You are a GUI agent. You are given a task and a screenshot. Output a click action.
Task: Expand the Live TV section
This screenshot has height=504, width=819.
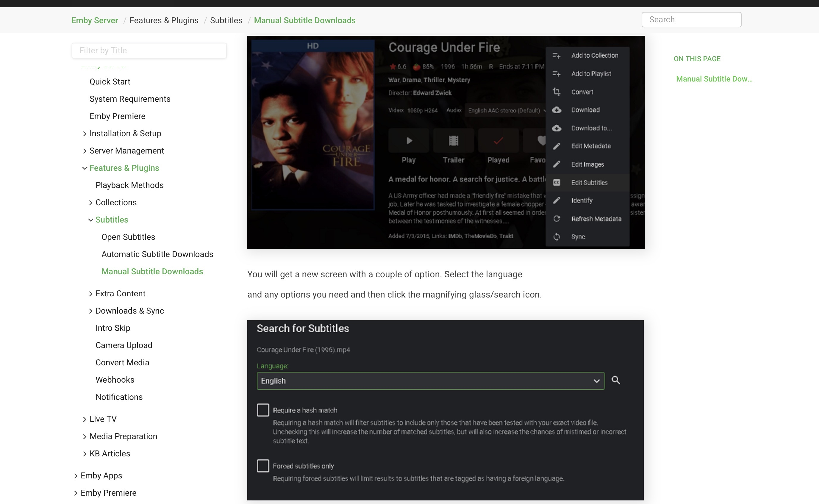(x=85, y=419)
